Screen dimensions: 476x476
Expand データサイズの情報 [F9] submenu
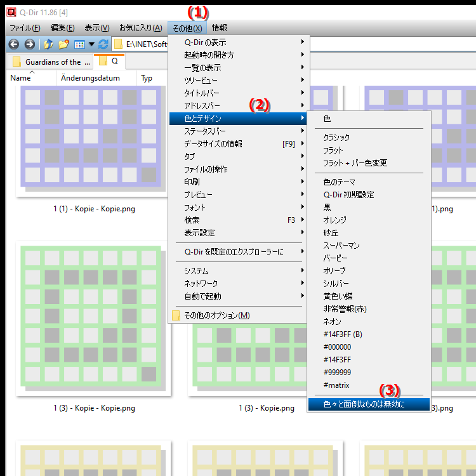(x=238, y=144)
